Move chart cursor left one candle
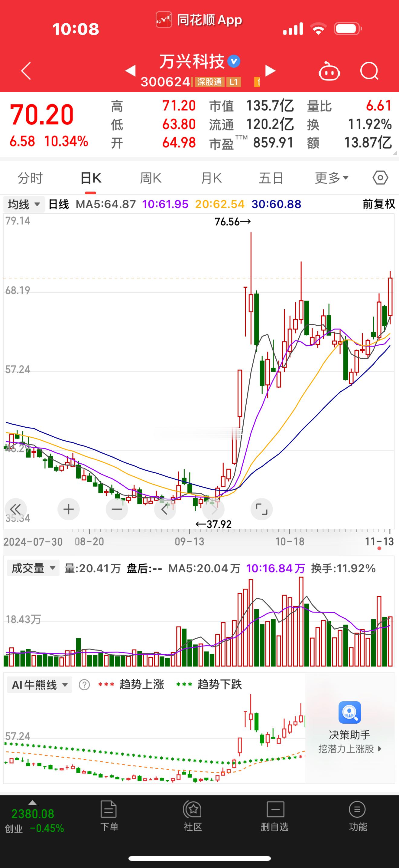The image size is (399, 868). [x=165, y=509]
